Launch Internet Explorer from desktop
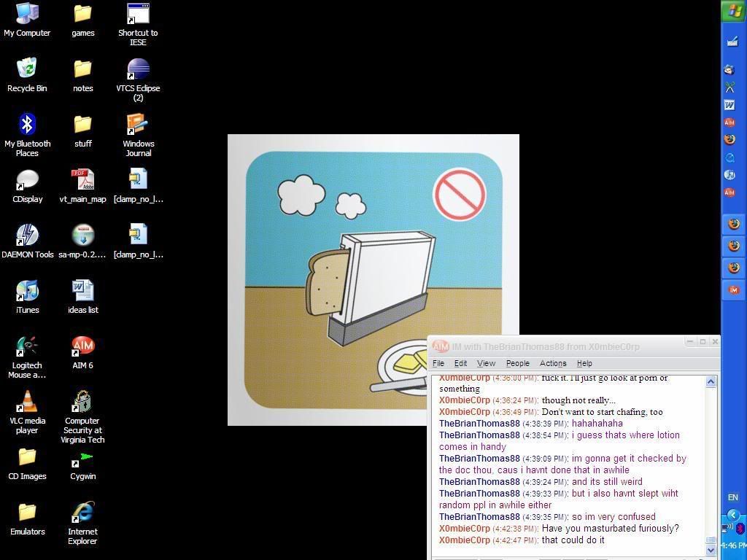The height and width of the screenshot is (560, 747). pos(82,524)
